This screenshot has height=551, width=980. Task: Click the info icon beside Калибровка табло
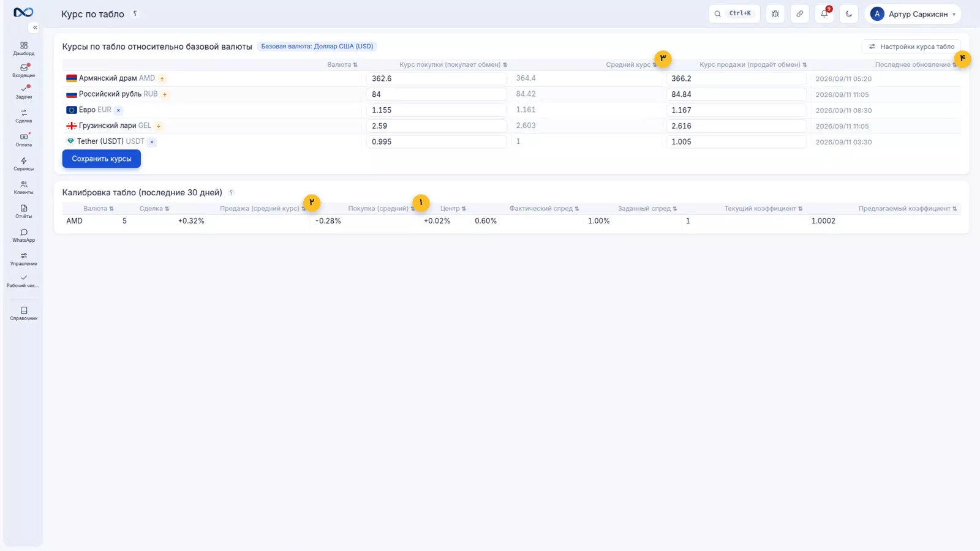tap(231, 192)
